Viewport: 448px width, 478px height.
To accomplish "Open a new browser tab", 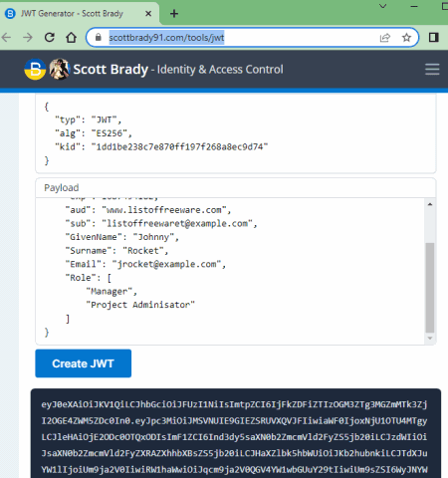I will [x=174, y=14].
